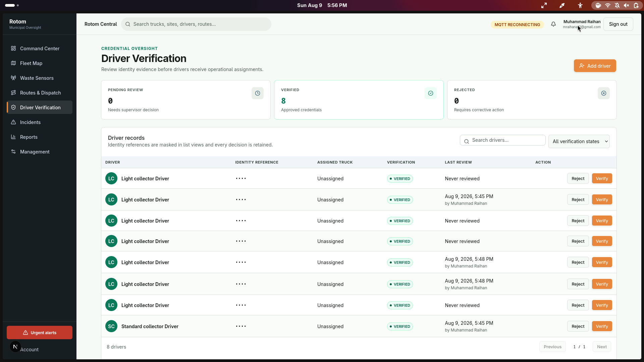Click the color picker icon in system bar

tap(562, 5)
